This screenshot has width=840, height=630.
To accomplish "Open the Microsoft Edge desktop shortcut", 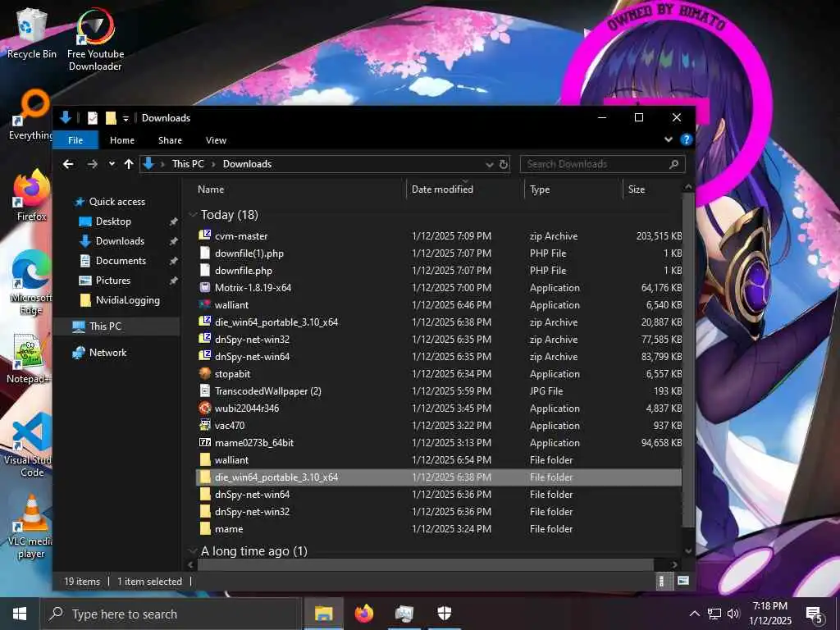I will click(x=31, y=283).
